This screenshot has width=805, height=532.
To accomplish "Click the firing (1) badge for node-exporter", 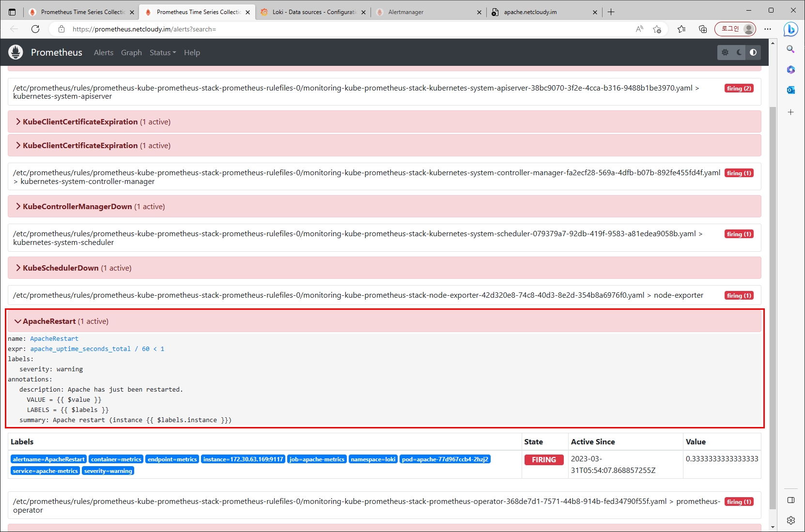I will (739, 295).
